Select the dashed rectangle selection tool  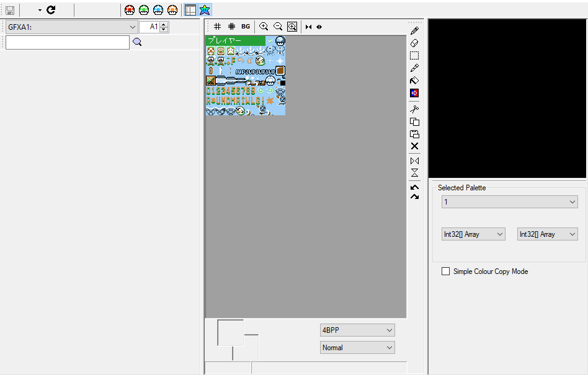414,55
